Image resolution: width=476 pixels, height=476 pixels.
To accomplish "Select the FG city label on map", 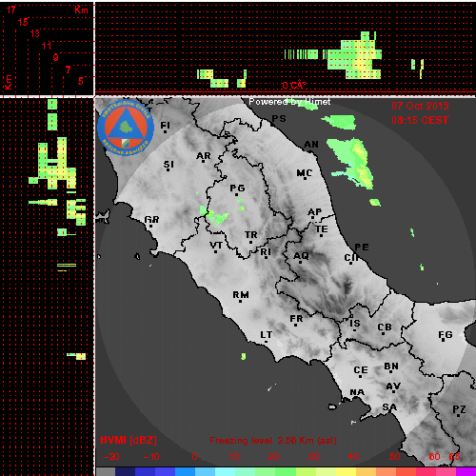I will pos(446,335).
